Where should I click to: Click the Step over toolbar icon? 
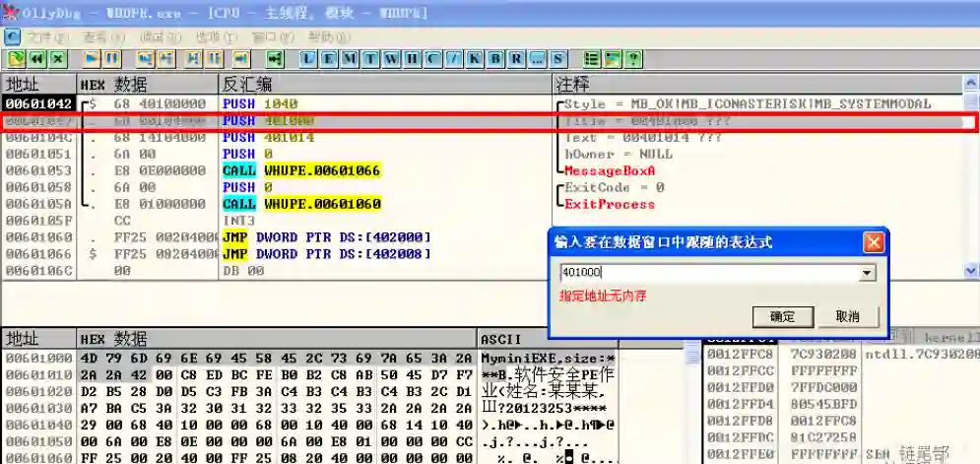(x=165, y=59)
